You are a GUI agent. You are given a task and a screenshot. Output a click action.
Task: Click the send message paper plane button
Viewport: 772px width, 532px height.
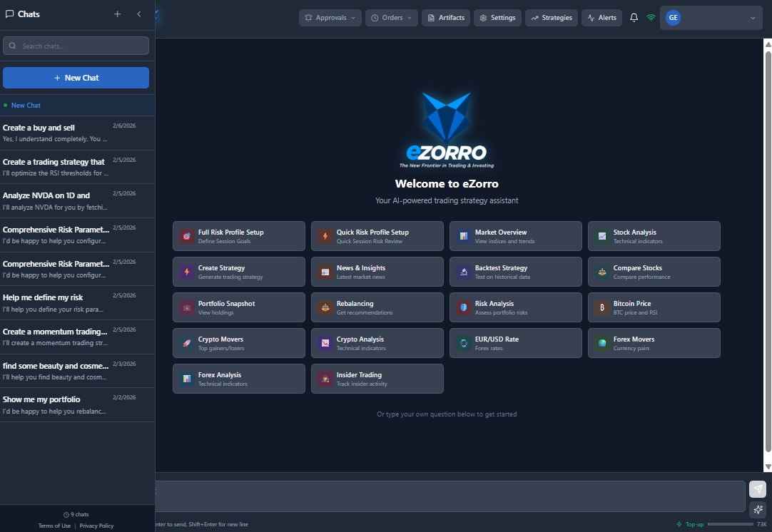click(x=758, y=488)
